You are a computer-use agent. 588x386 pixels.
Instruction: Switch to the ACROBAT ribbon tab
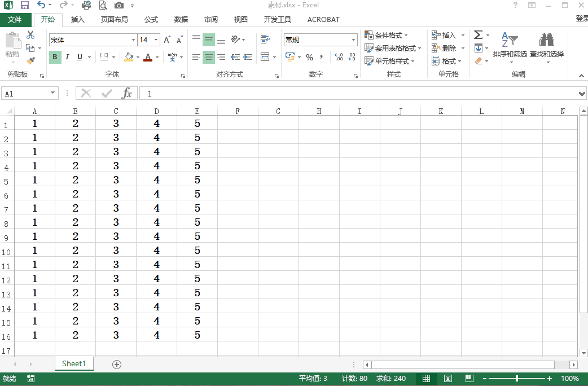point(323,20)
